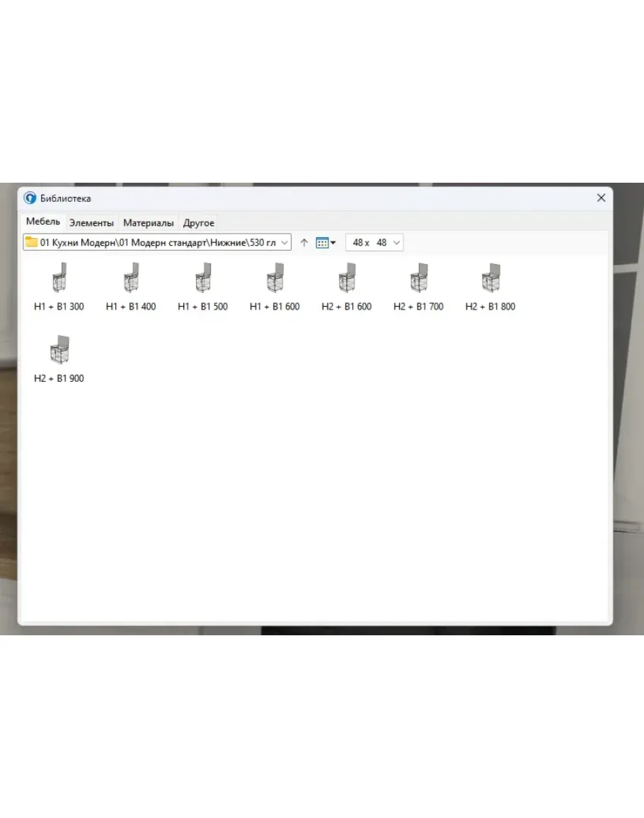Select the H1 + B1 300 cabinet icon
The height and width of the screenshot is (818, 644).
tap(59, 278)
